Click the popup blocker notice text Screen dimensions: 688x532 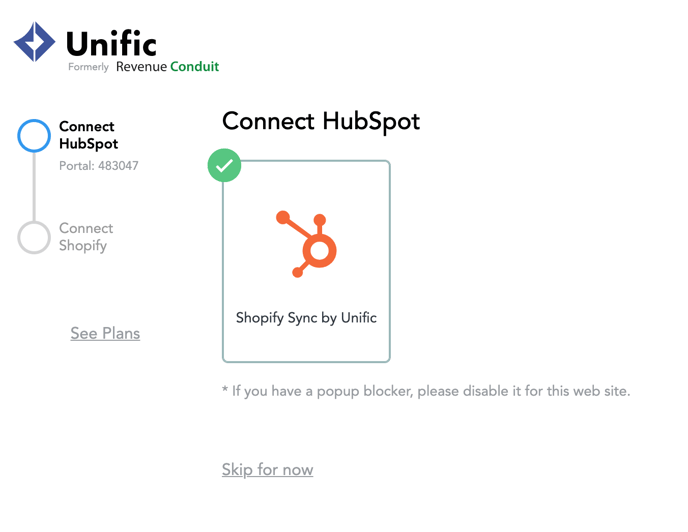[426, 391]
